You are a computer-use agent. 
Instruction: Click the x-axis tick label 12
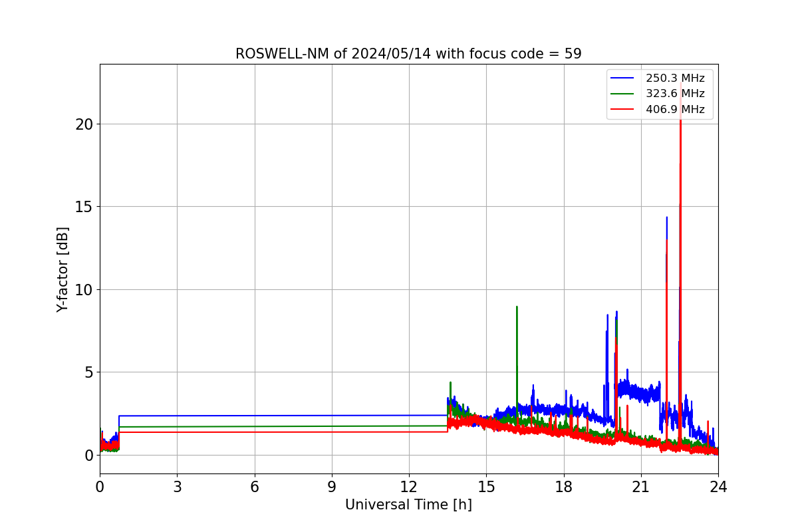click(409, 486)
